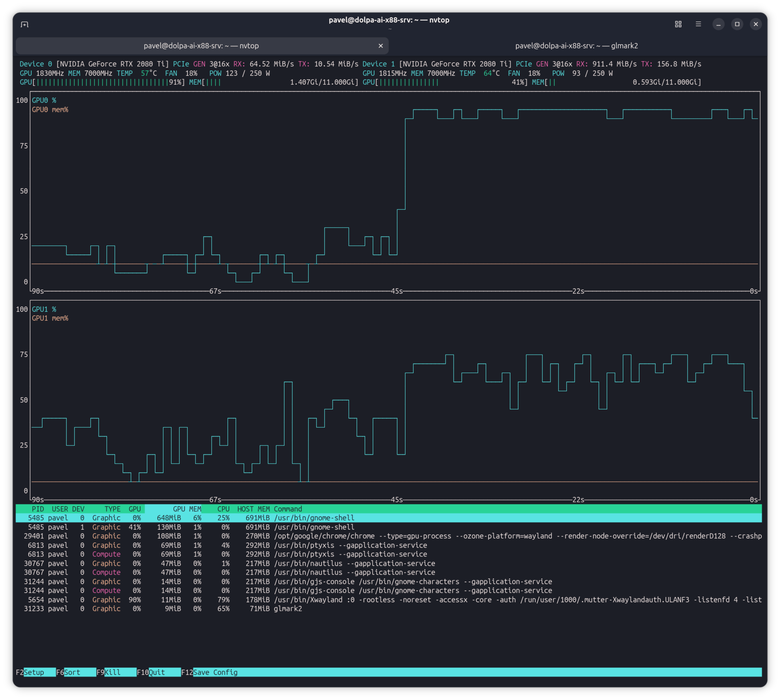This screenshot has width=780, height=700.
Task: Select the nvtop terminal tab
Action: (201, 46)
